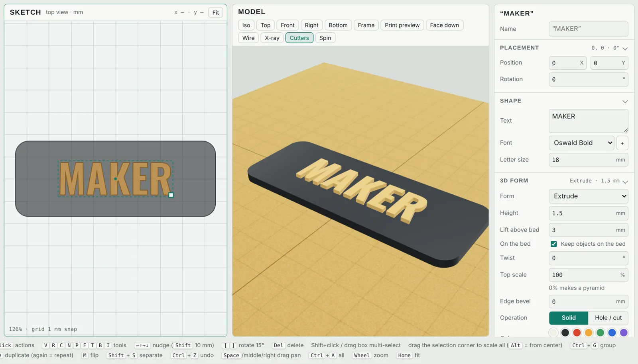Click the Frame button
The image size is (638, 364).
366,25
